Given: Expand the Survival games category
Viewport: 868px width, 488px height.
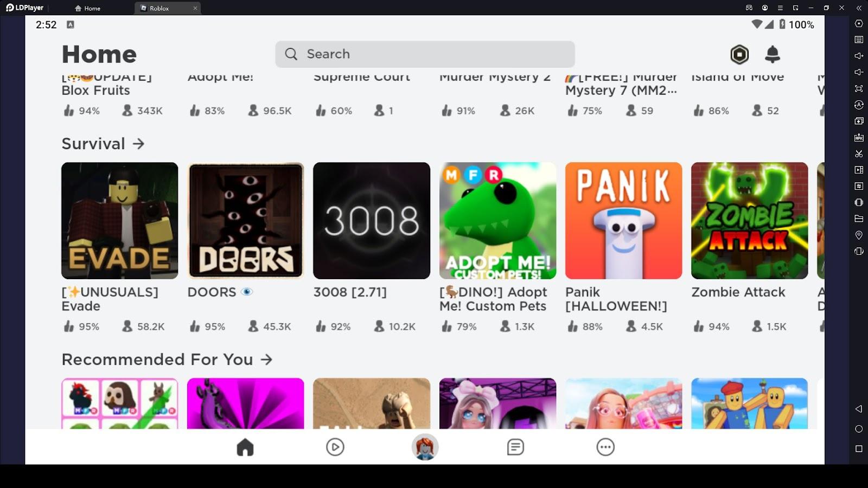Looking at the screenshot, I should point(139,144).
